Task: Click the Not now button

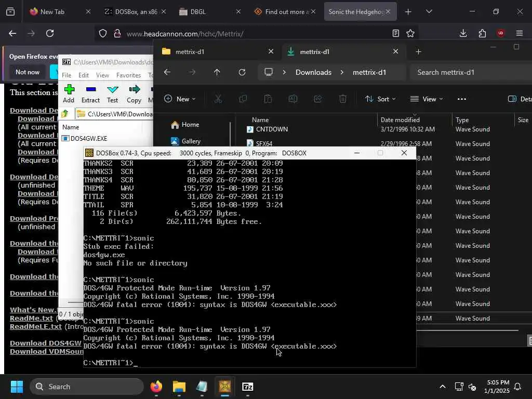Action: click(x=28, y=72)
